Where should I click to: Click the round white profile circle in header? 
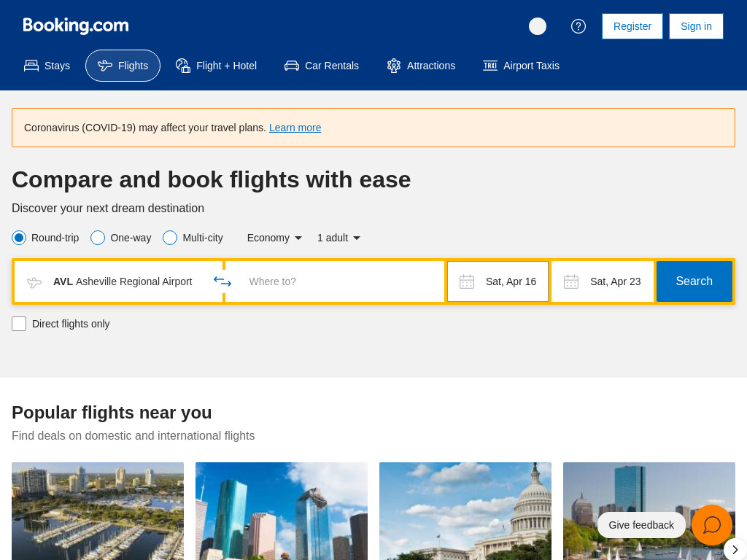538,26
